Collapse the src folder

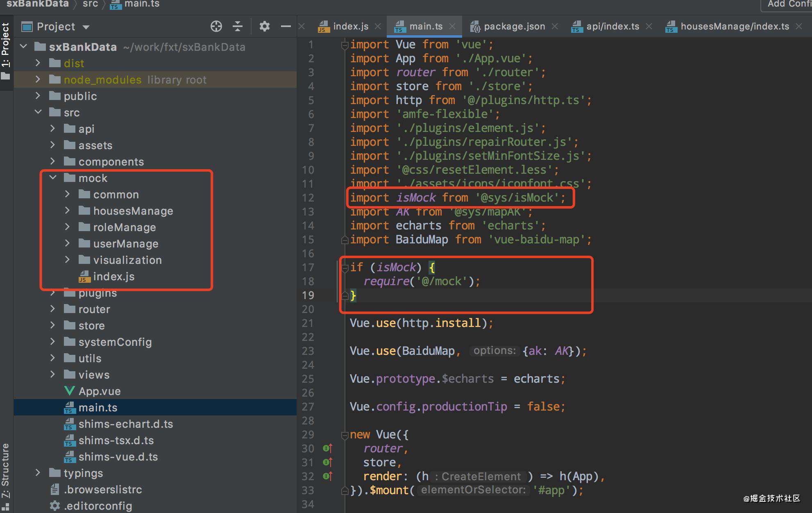38,112
